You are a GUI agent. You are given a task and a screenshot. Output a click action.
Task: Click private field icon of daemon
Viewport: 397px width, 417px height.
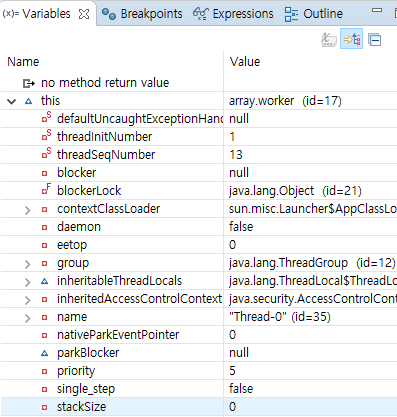[44, 227]
